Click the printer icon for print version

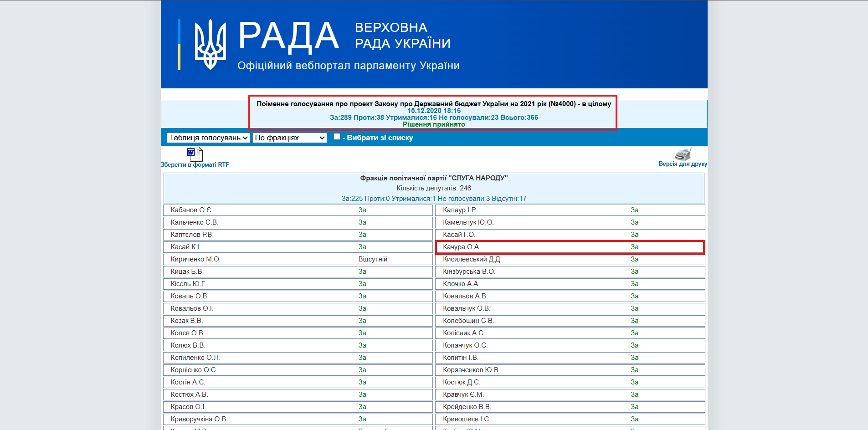pos(683,154)
